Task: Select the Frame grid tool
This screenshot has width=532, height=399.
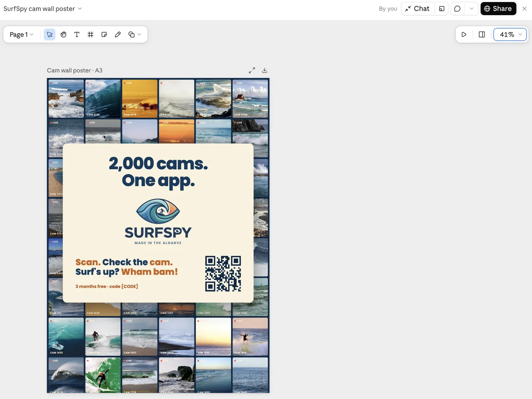Action: pyautogui.click(x=90, y=35)
